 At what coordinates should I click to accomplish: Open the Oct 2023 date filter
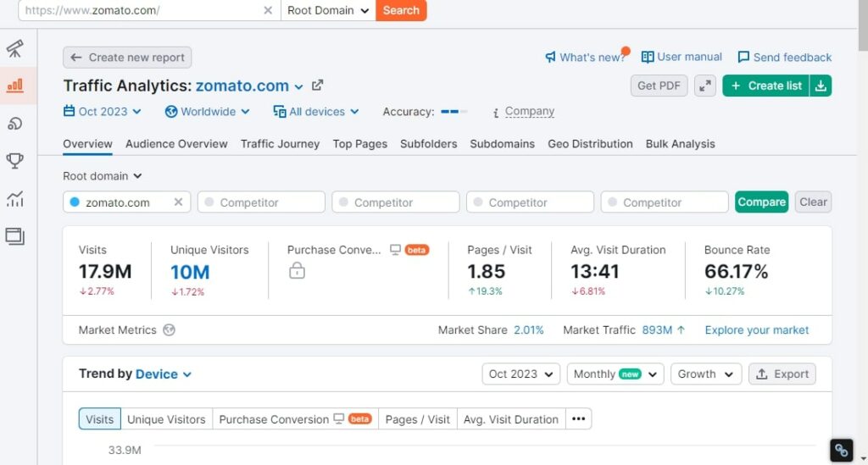click(103, 112)
